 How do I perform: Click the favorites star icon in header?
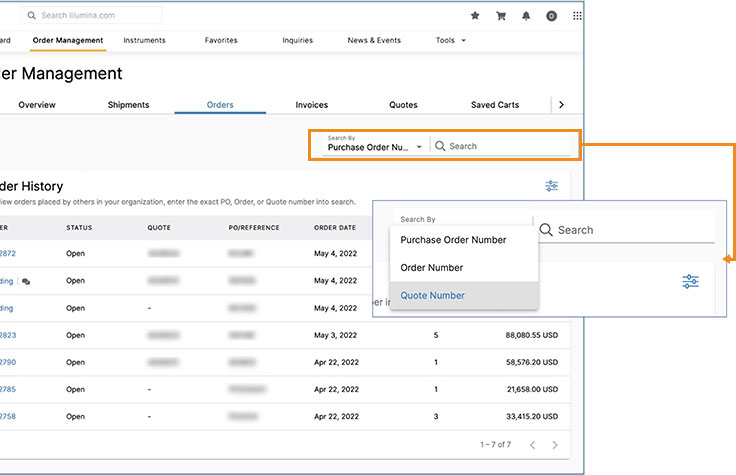(x=475, y=16)
